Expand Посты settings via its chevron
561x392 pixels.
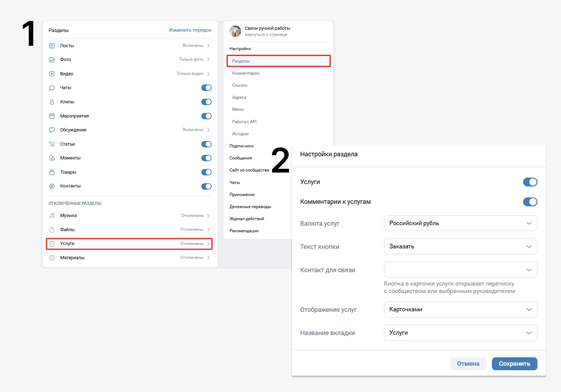[208, 45]
